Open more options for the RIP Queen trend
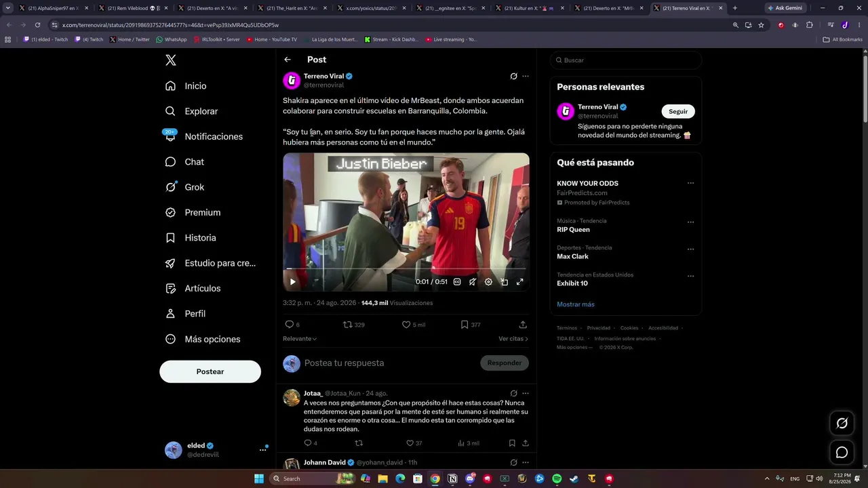Viewport: 868px width, 488px height. (x=690, y=222)
